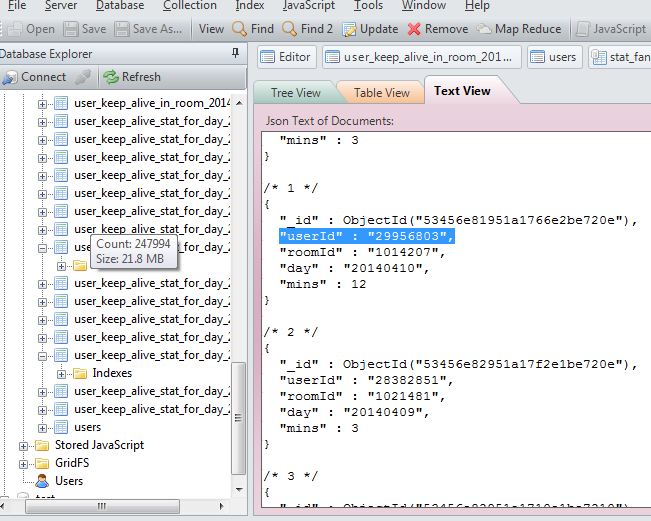Screen dimensions: 651x521
Task: Click the Find magnifier icon
Action: [239, 29]
